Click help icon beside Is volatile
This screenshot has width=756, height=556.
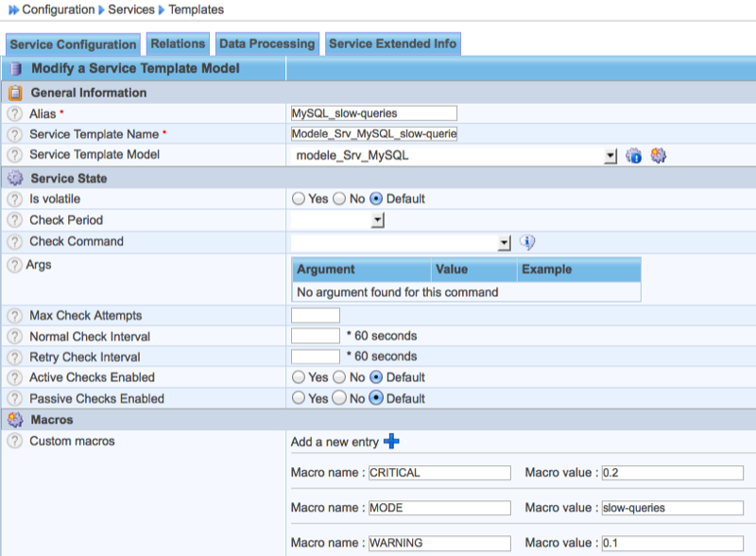[14, 199]
